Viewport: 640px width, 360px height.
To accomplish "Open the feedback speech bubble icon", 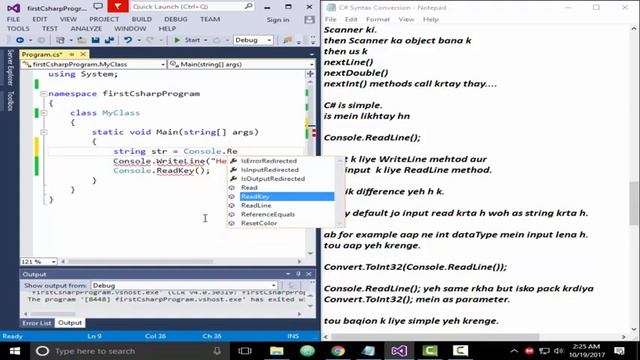I will [x=98, y=7].
